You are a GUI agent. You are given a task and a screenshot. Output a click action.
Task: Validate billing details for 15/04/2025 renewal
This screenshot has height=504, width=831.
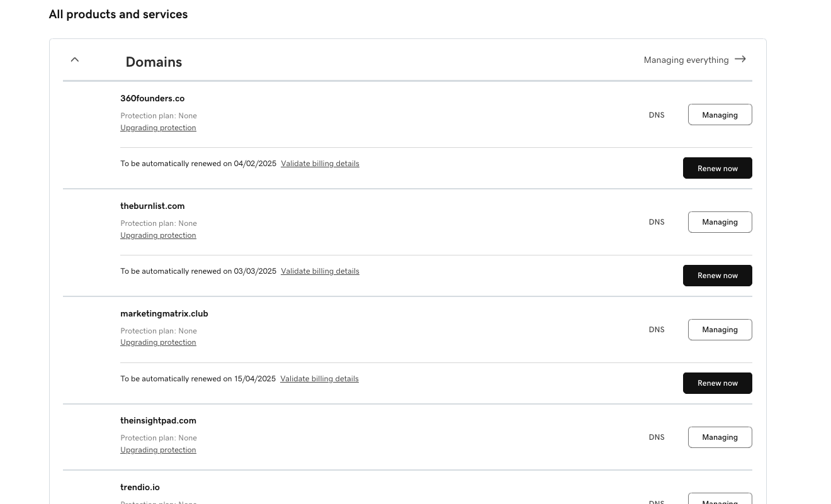click(x=319, y=379)
